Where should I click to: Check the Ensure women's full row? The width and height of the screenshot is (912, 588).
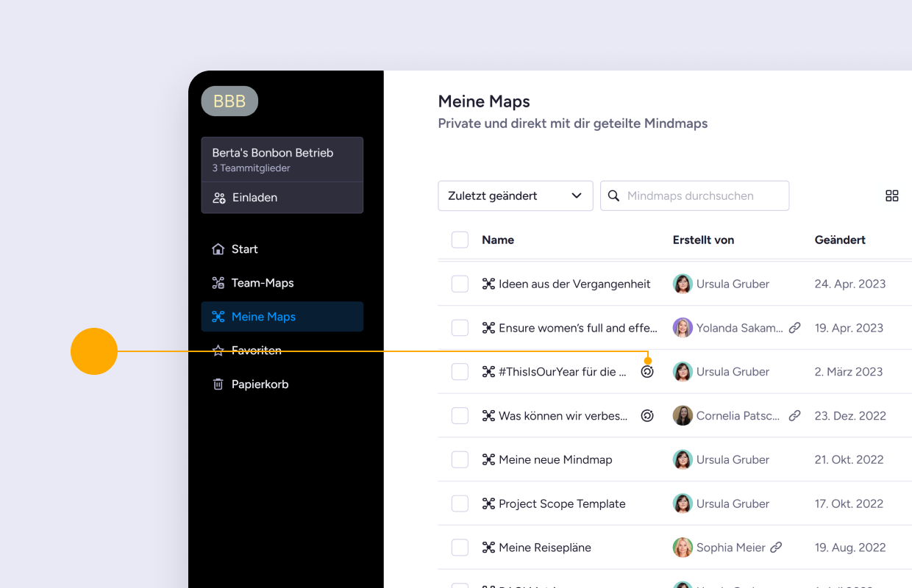[460, 328]
